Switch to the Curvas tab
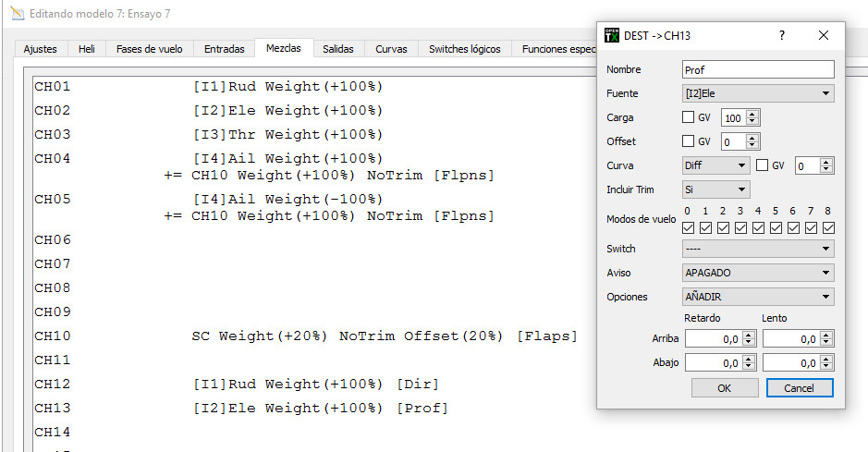 [391, 49]
